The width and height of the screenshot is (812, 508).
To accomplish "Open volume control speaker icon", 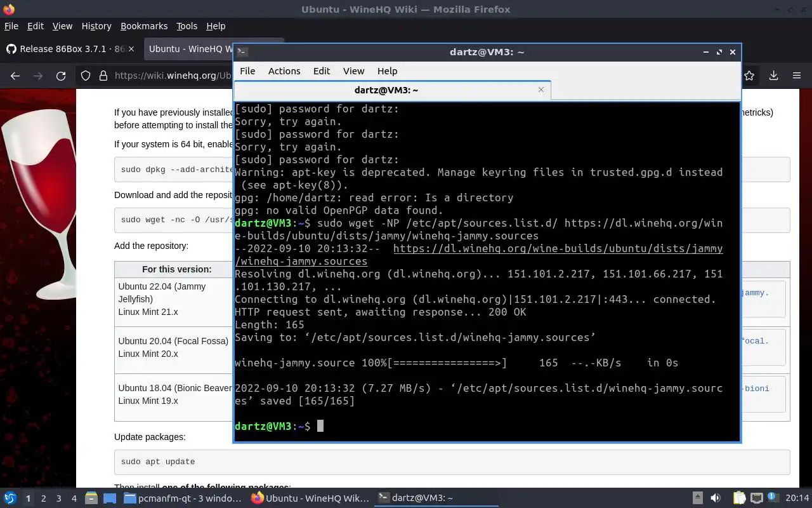I will [x=715, y=498].
